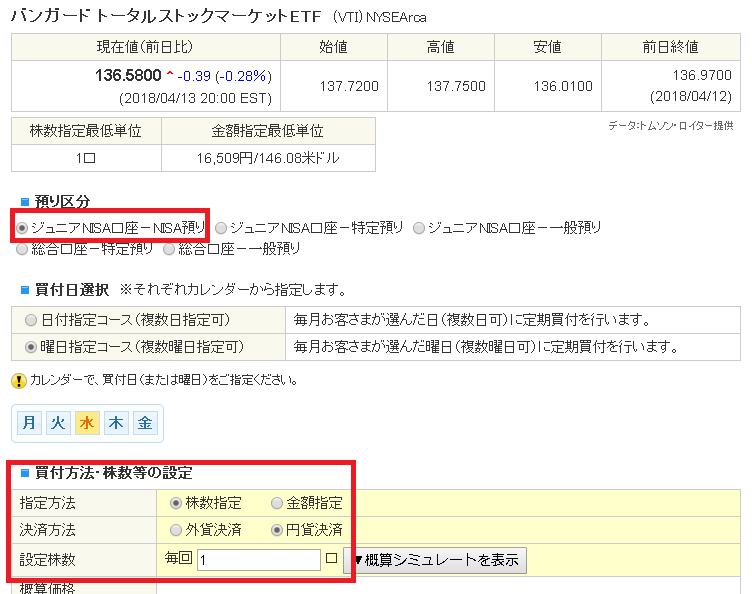Click the 指定方法 row label
752x594 pixels.
[47, 503]
